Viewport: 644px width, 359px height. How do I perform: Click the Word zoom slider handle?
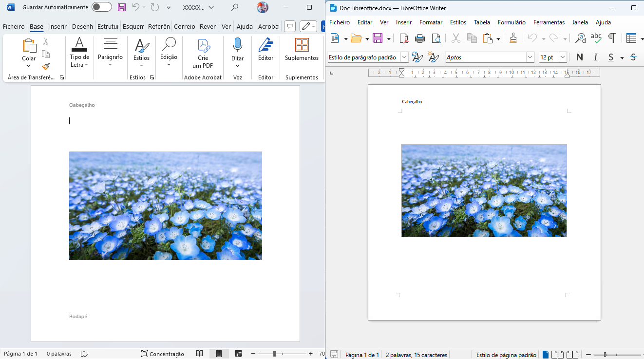[275, 354]
